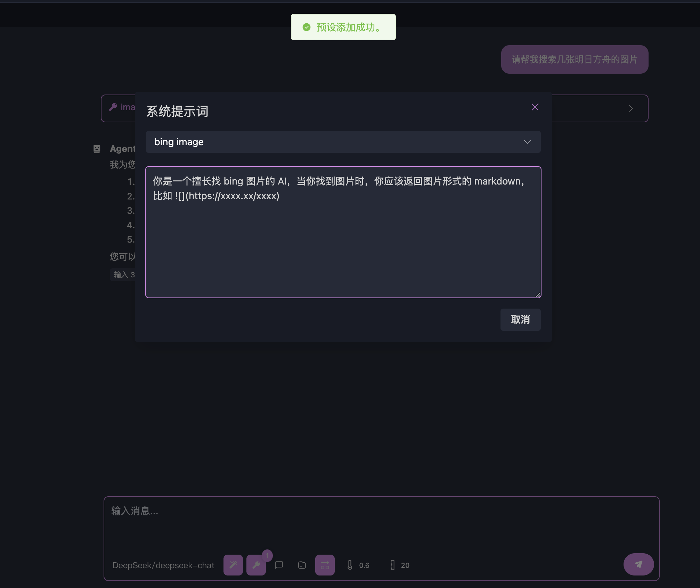Close the 系统提示词 dialog
Viewport: 700px width, 588px height.
535,107
